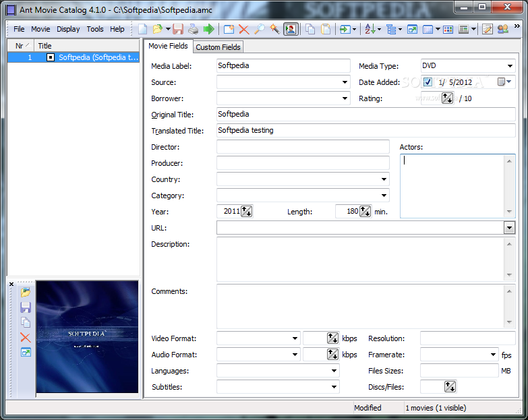Click the list grid mode icon

(428, 29)
